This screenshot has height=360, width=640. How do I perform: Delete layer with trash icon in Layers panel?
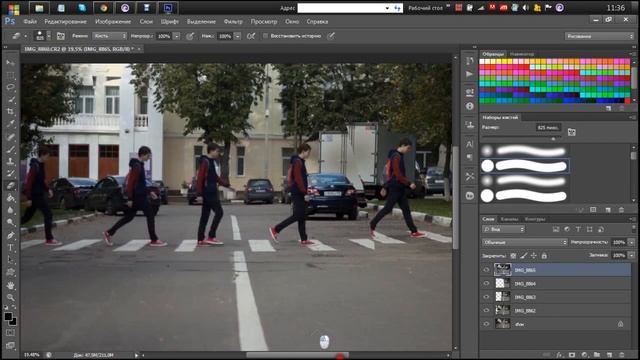click(621, 355)
